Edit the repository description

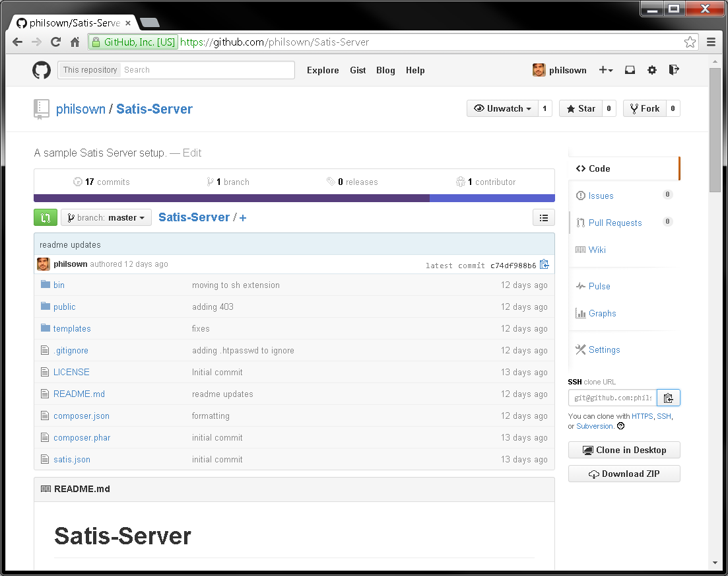[192, 153]
